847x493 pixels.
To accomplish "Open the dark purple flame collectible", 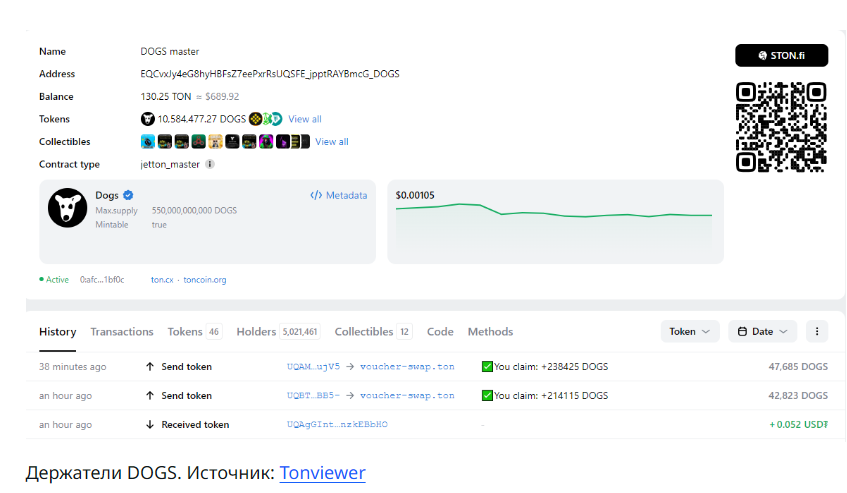I will pyautogui.click(x=283, y=141).
